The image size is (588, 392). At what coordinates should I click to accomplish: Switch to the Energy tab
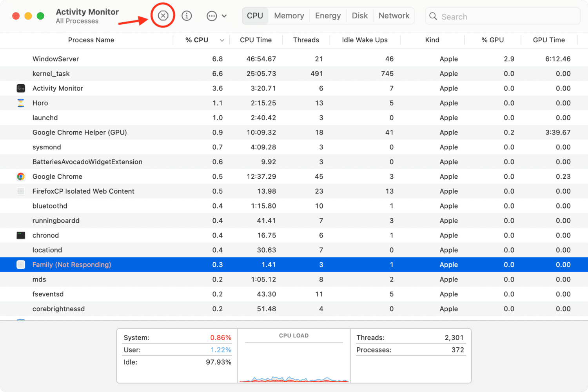328,16
